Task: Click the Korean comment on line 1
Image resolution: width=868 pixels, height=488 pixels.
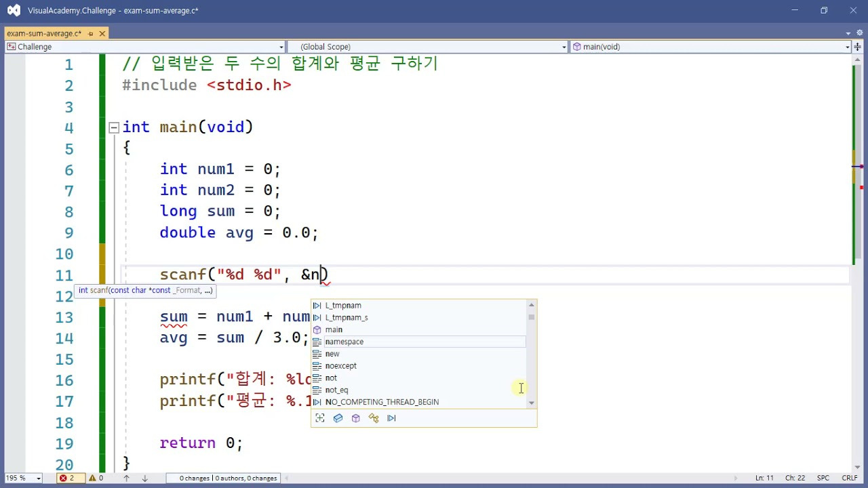Action: pyautogui.click(x=280, y=64)
